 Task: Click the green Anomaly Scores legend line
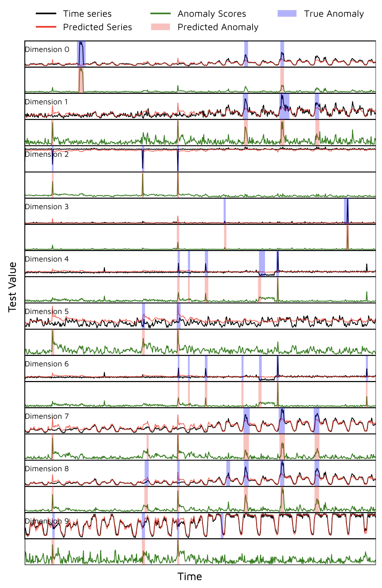point(160,14)
